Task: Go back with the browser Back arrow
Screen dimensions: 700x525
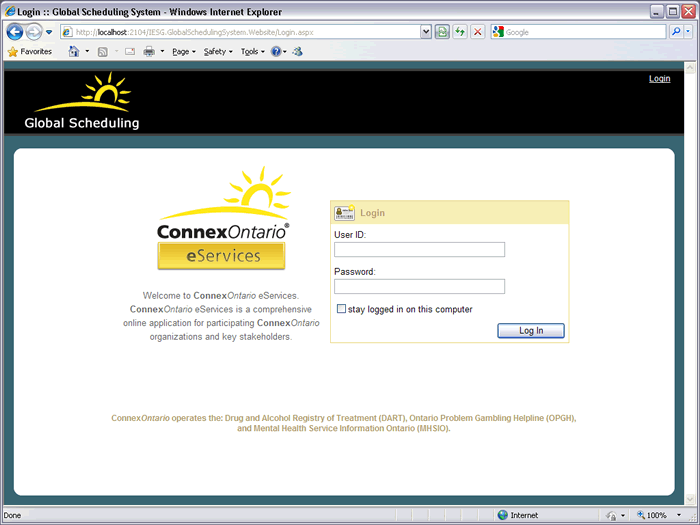Action: (15, 32)
